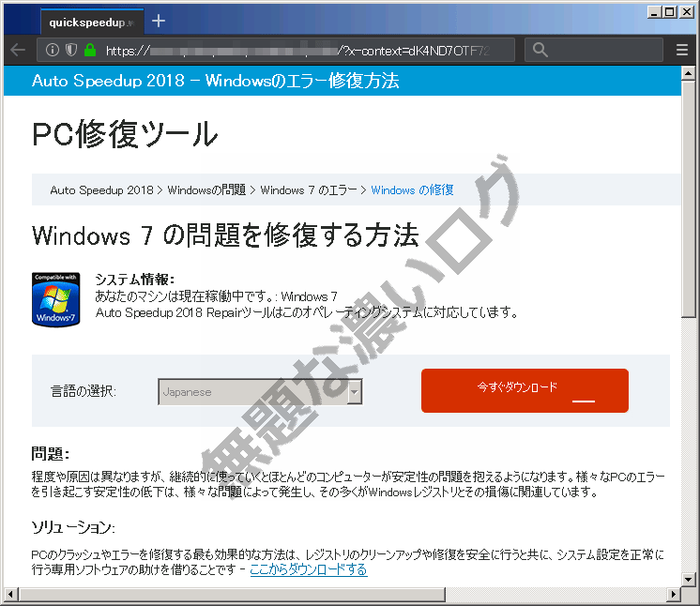Viewport: 700px width, 606px height.
Task: Click the blue Auto Speedup 2018 header title
Action: pyautogui.click(x=215, y=81)
